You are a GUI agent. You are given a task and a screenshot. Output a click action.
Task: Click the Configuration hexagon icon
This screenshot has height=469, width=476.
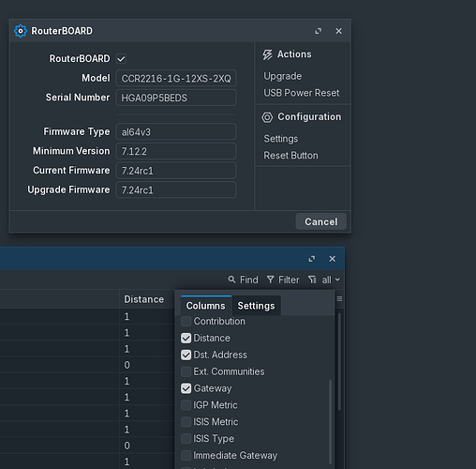tap(267, 117)
